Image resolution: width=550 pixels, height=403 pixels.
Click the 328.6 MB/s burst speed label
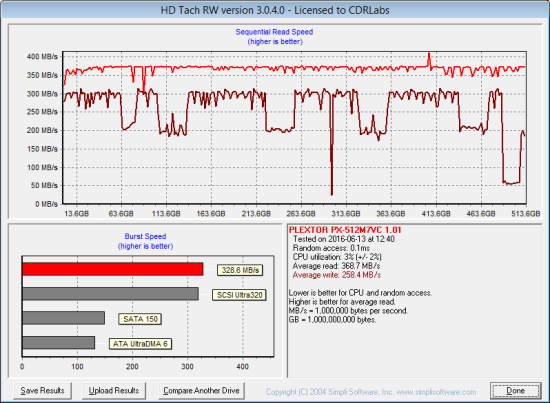coord(240,270)
